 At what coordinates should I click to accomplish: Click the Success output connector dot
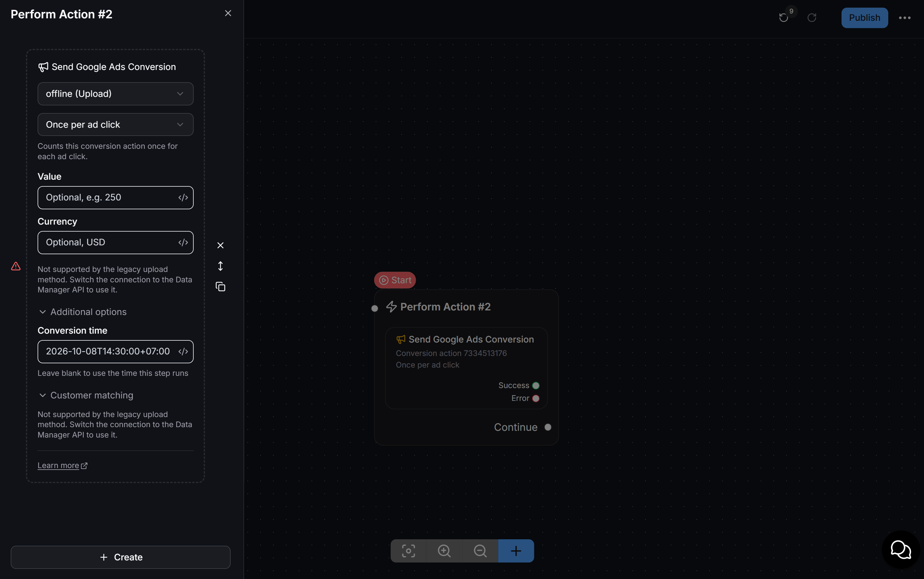point(536,385)
